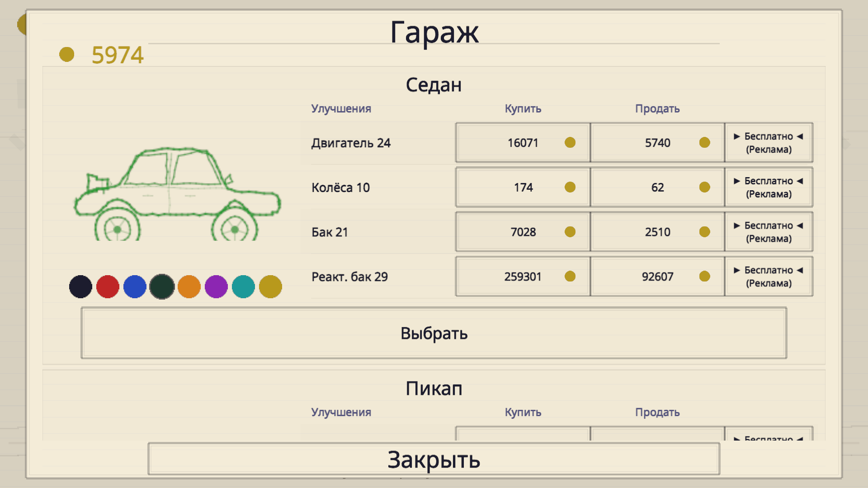
Task: Get Реакт. бак free via Реклама
Action: [769, 277]
